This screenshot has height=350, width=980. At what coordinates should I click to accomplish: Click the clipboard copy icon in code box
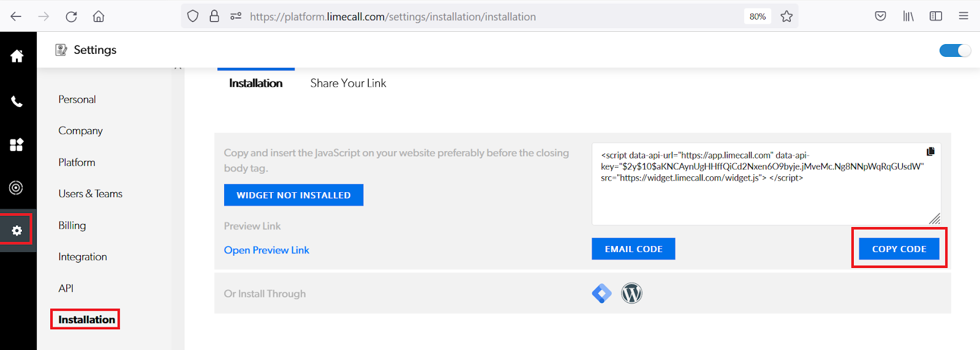(x=930, y=152)
